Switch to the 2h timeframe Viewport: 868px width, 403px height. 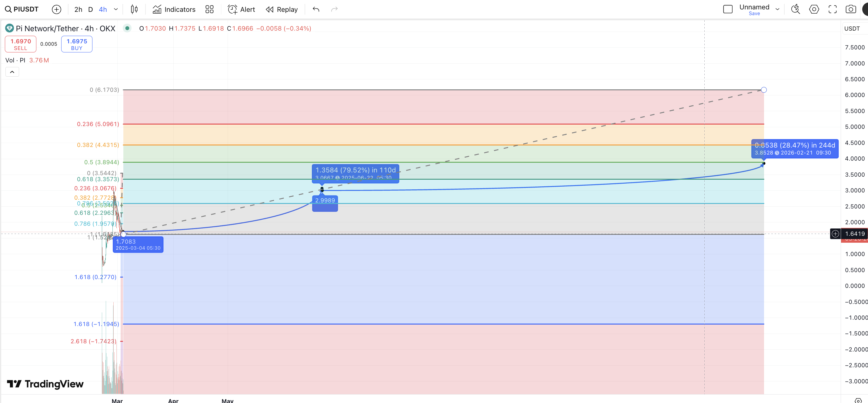coord(78,9)
